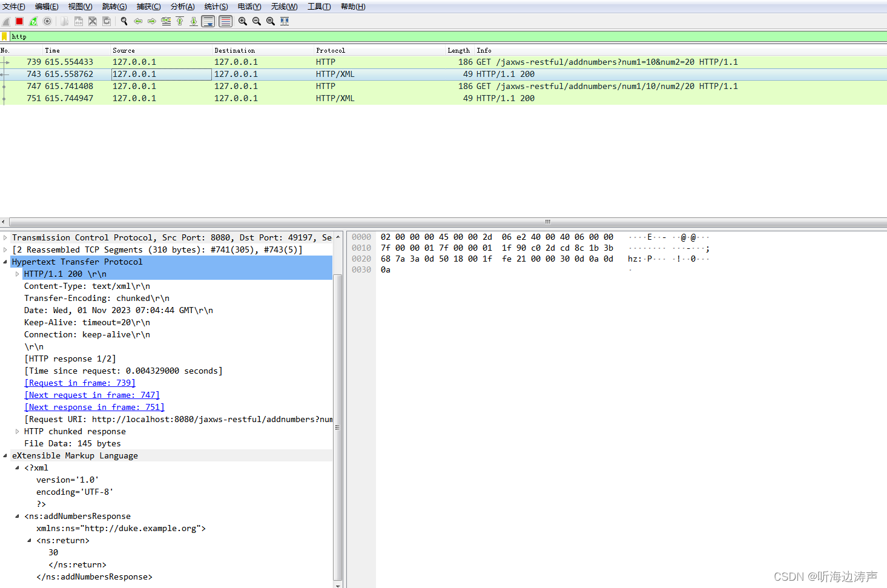Open capture options with the gear icon

(x=47, y=21)
